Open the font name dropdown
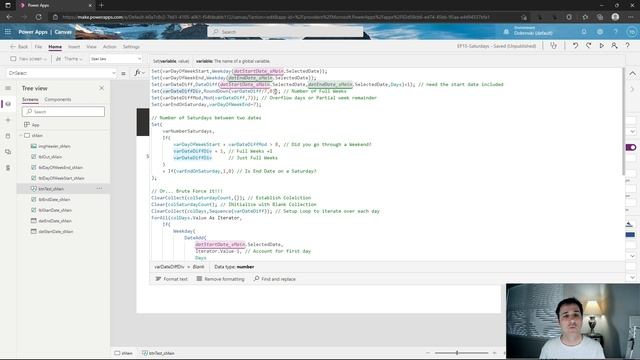 click(116, 59)
